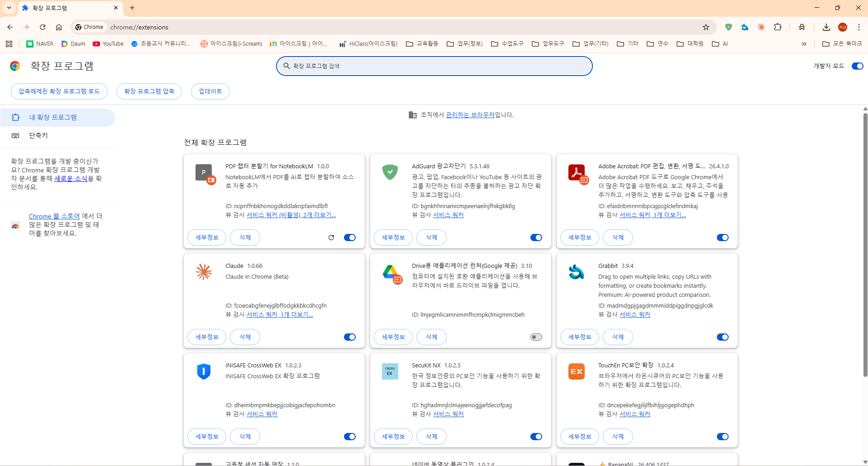The width and height of the screenshot is (868, 466).
Task: Open the 수업도구 bookmark folder
Action: 507,44
